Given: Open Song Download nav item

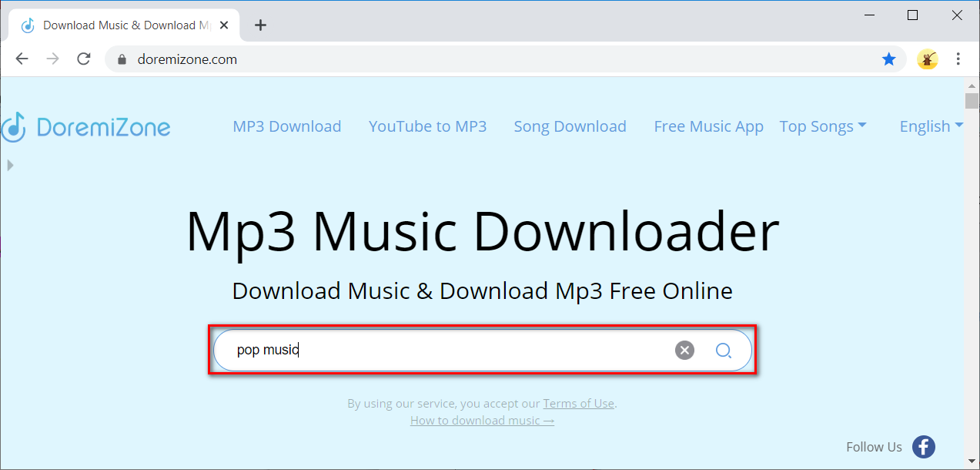Looking at the screenshot, I should tap(570, 126).
